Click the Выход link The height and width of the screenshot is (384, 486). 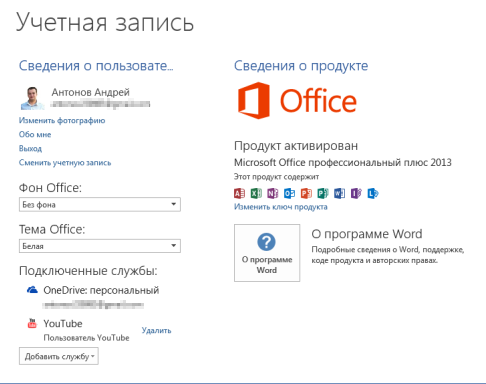point(30,148)
